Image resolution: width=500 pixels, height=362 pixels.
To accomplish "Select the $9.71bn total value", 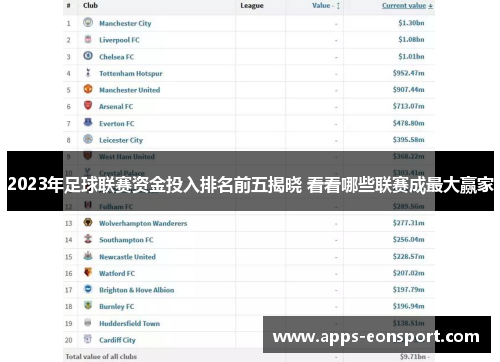I will click(x=413, y=357).
